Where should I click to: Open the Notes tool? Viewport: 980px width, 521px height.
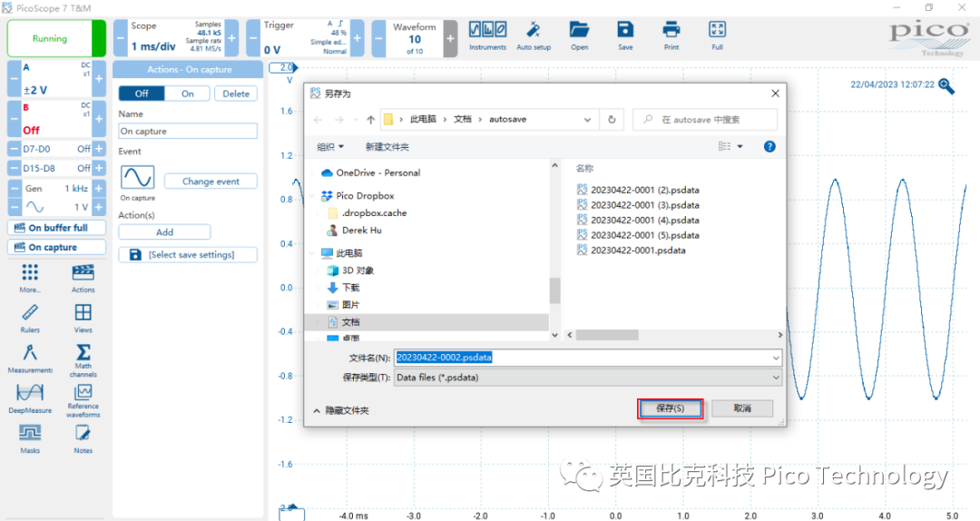[x=83, y=433]
